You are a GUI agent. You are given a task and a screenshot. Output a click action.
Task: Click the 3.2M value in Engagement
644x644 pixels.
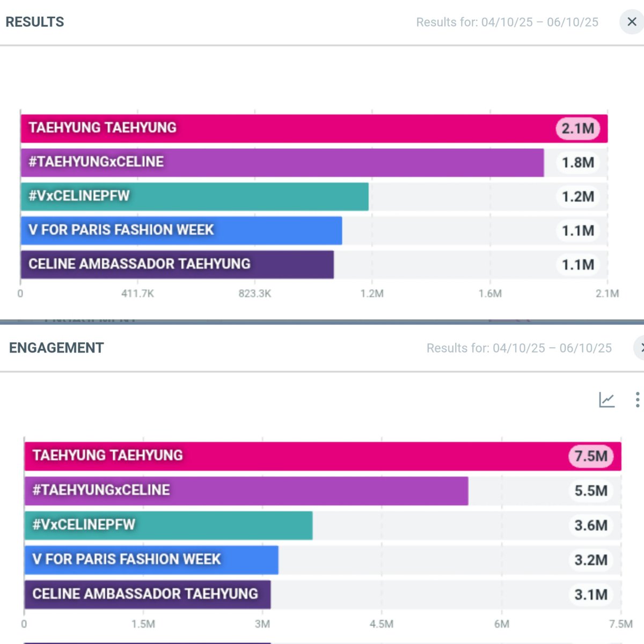[x=591, y=560]
